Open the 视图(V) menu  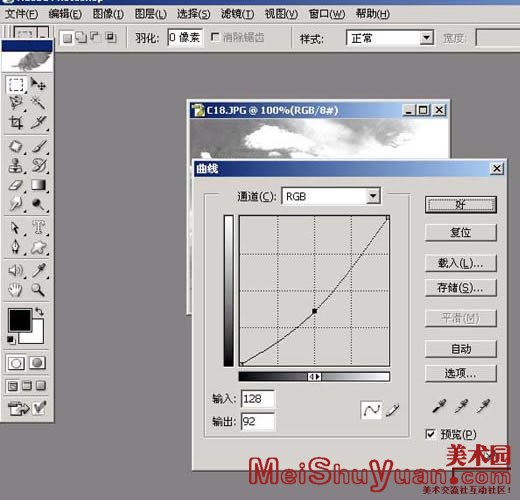tap(281, 14)
